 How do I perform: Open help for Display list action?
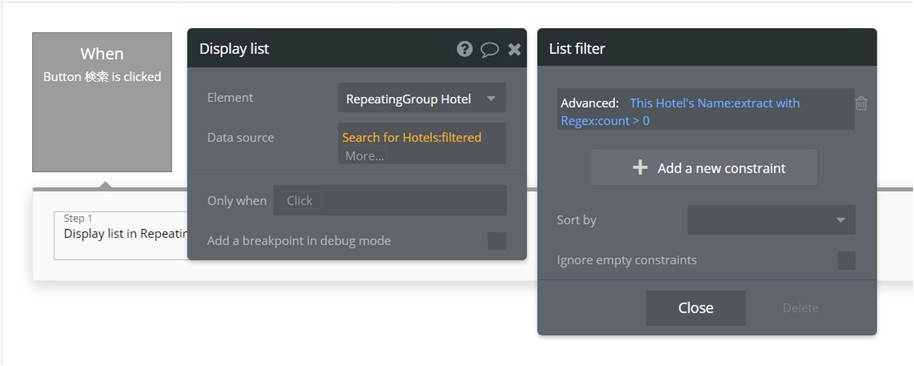click(464, 49)
